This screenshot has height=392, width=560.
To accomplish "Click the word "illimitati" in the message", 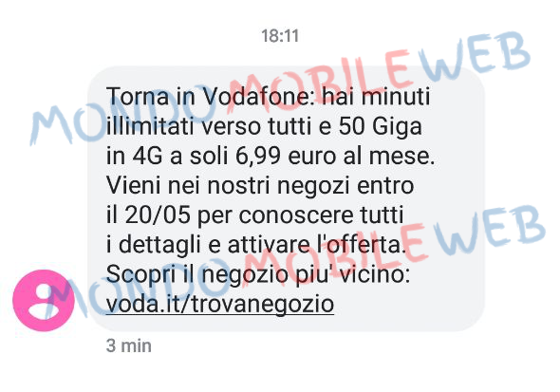I will coord(151,127).
